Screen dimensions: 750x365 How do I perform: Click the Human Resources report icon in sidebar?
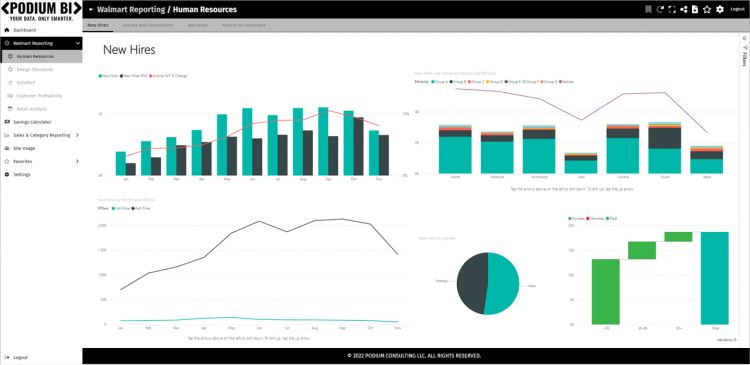click(11, 56)
